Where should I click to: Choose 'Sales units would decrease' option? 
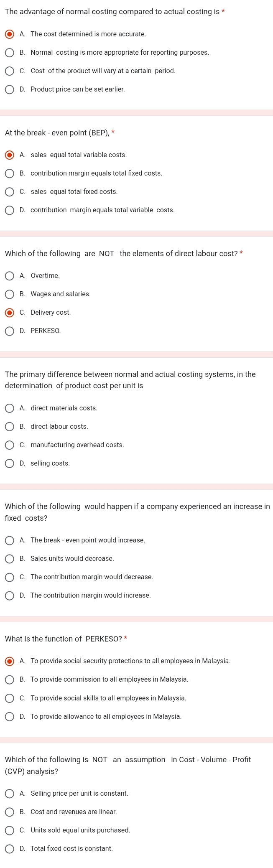point(9,559)
